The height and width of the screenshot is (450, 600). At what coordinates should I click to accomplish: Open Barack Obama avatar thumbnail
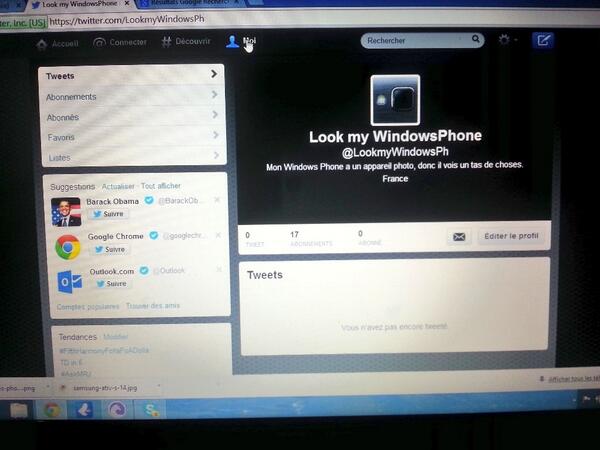pos(66,212)
